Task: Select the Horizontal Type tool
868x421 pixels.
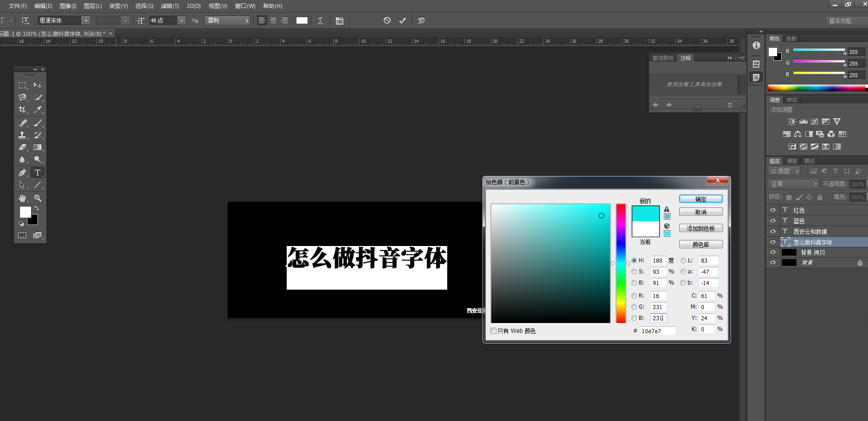Action: (x=38, y=173)
